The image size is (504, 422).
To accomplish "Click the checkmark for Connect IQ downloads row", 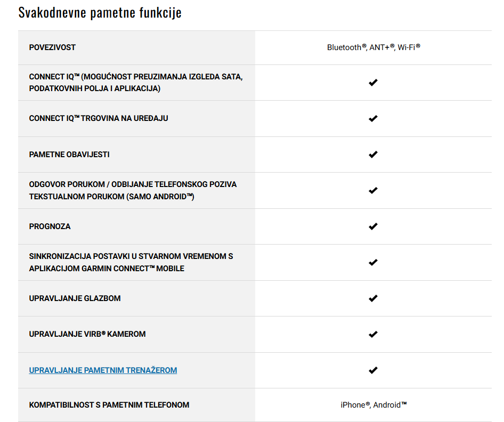I will pyautogui.click(x=373, y=83).
